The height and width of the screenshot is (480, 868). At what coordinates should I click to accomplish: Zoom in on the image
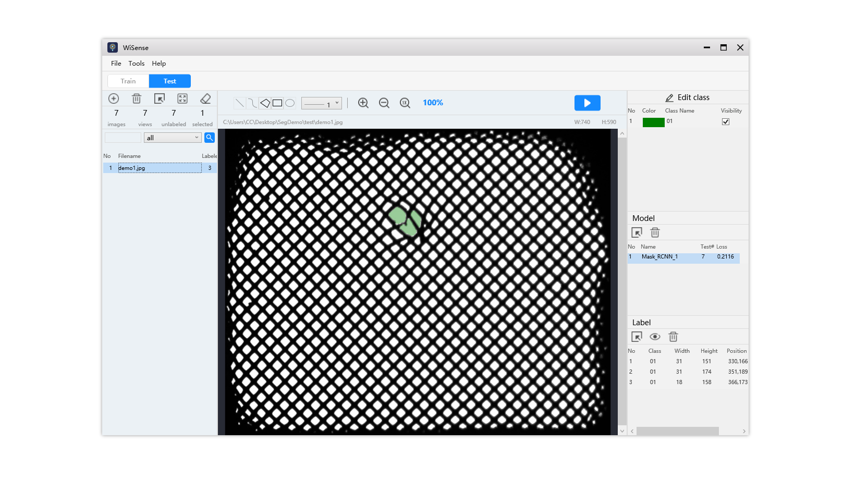click(363, 103)
